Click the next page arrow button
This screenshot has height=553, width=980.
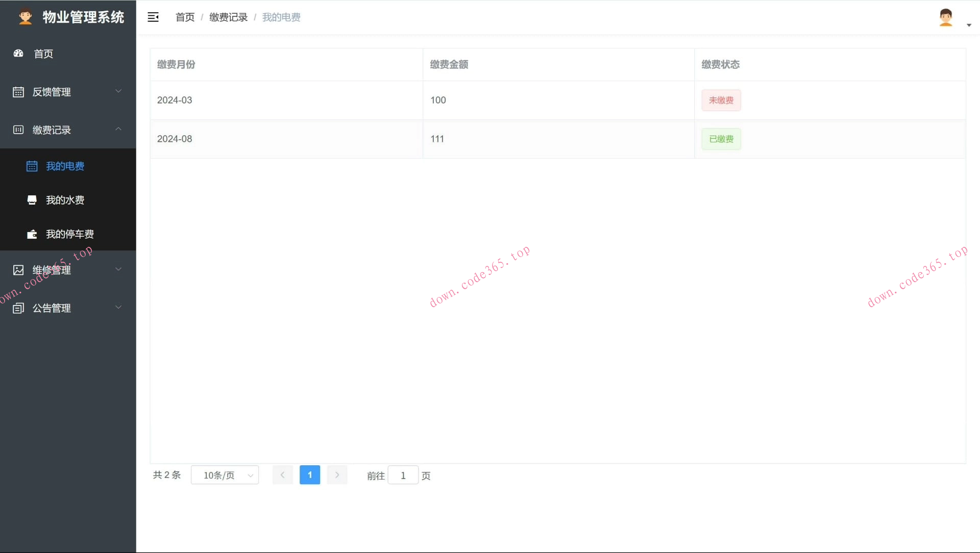pos(337,475)
